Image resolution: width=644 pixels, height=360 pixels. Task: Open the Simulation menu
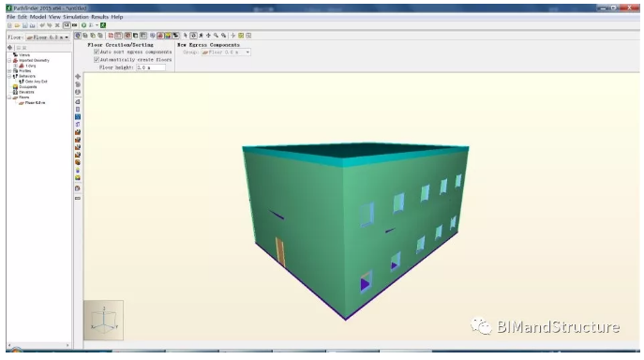(x=76, y=17)
